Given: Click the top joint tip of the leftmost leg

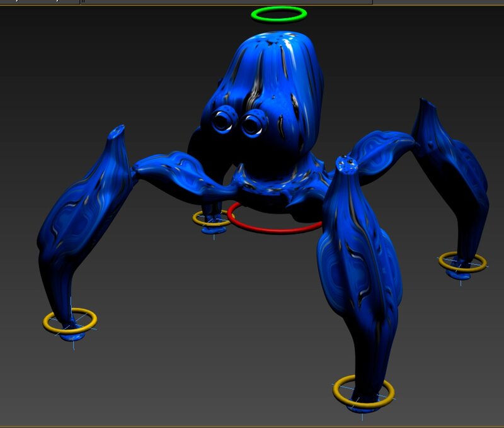Looking at the screenshot, I should point(117,132).
